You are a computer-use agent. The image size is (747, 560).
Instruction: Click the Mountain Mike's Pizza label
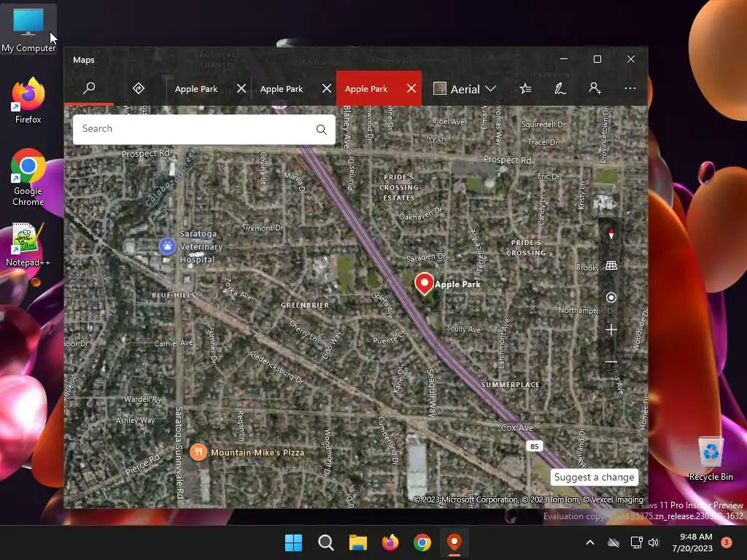pyautogui.click(x=258, y=452)
